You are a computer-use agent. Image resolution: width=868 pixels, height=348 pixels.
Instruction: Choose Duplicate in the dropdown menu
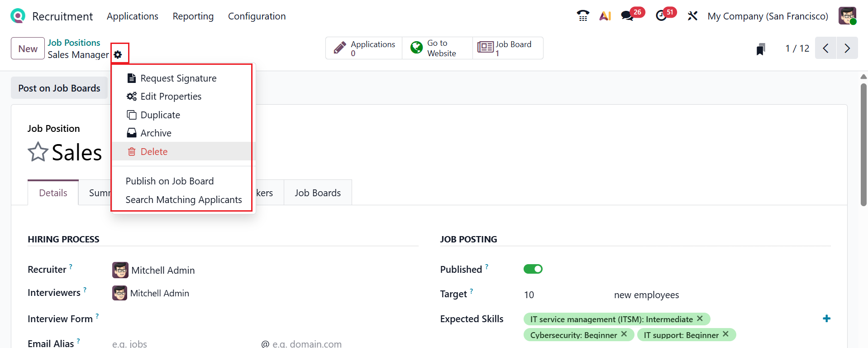[160, 115]
